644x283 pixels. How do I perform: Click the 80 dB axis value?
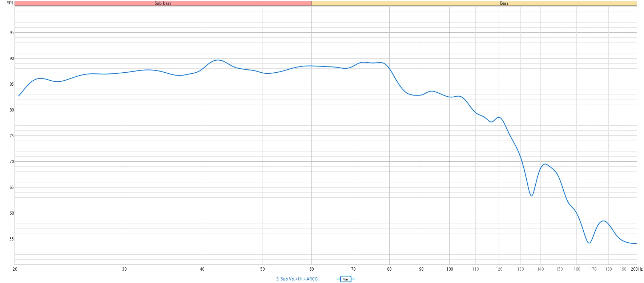(12, 110)
